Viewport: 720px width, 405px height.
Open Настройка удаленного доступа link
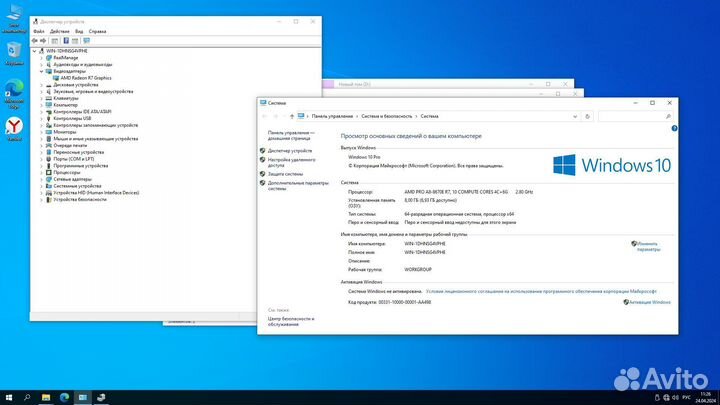292,163
